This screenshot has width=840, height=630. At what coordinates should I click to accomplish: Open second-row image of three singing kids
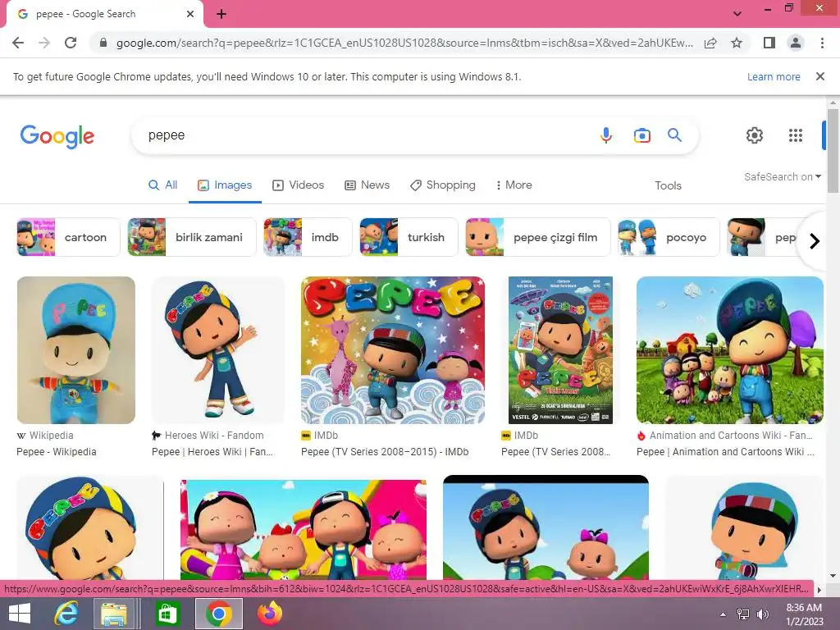pyautogui.click(x=304, y=530)
